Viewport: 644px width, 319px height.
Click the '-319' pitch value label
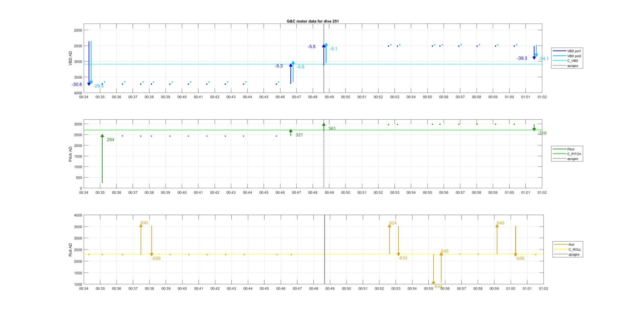click(x=542, y=133)
